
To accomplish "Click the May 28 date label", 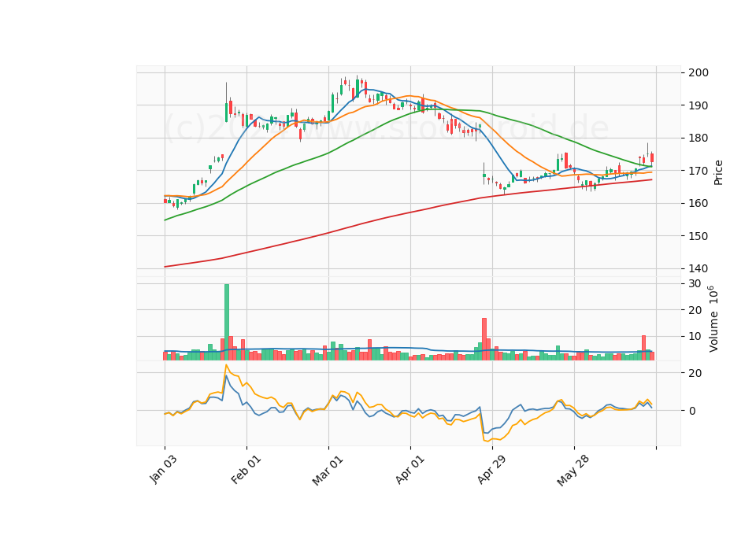I will point(573,471).
